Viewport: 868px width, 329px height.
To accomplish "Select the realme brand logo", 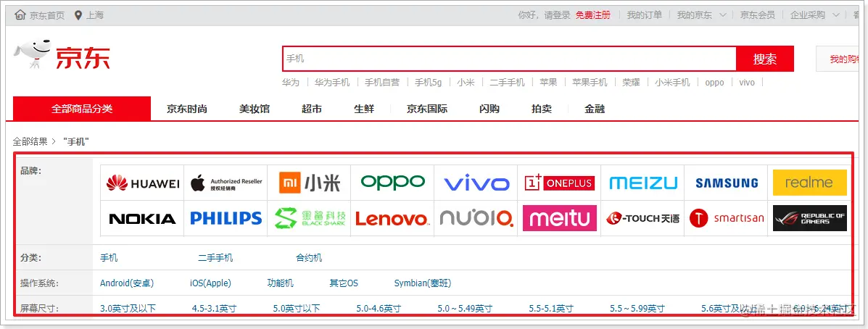I will pyautogui.click(x=809, y=183).
